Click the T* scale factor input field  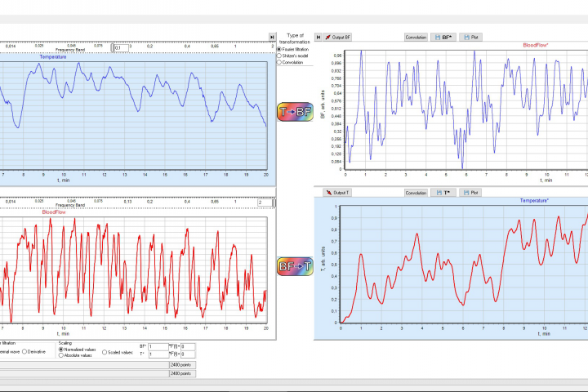click(158, 354)
